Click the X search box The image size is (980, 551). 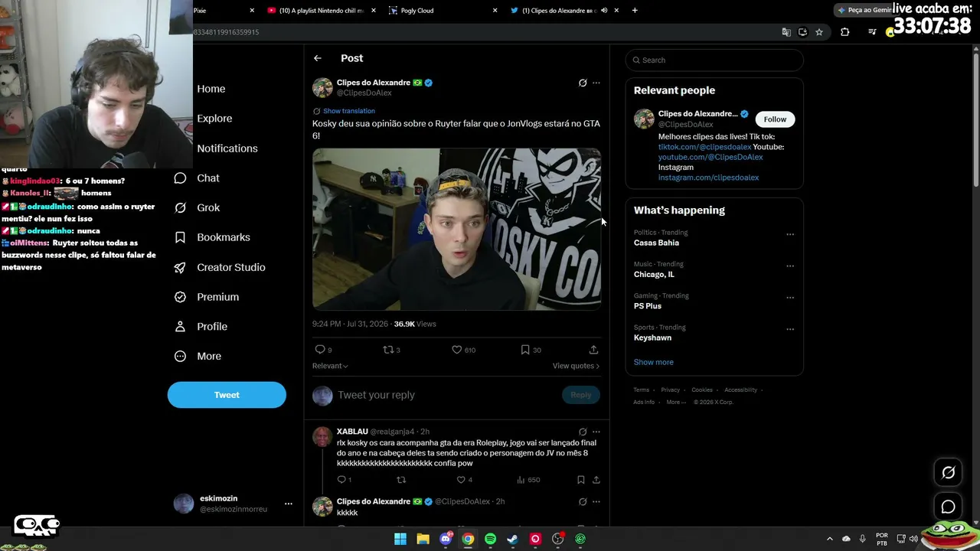click(x=714, y=60)
